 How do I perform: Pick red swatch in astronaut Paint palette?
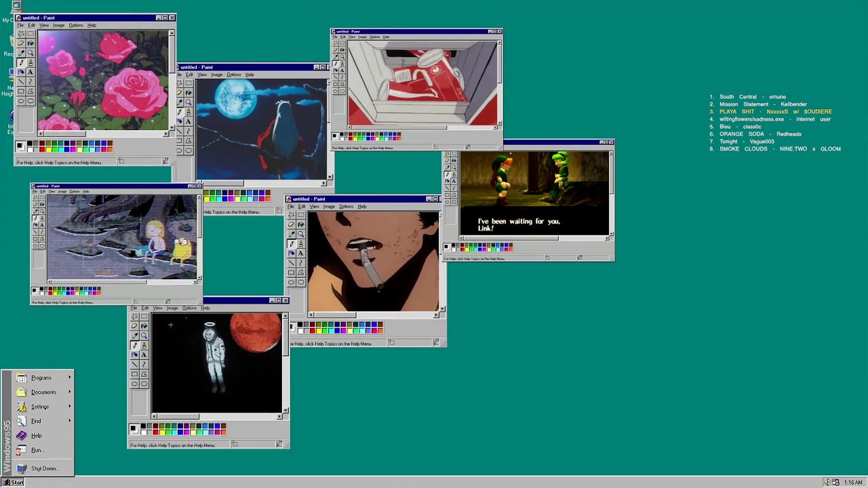[x=156, y=432]
